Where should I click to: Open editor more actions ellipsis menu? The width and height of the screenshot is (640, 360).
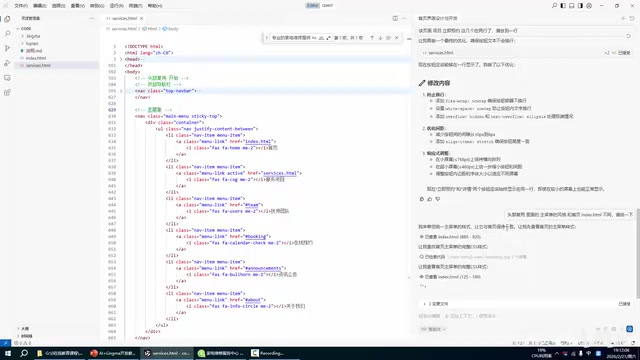(404, 18)
